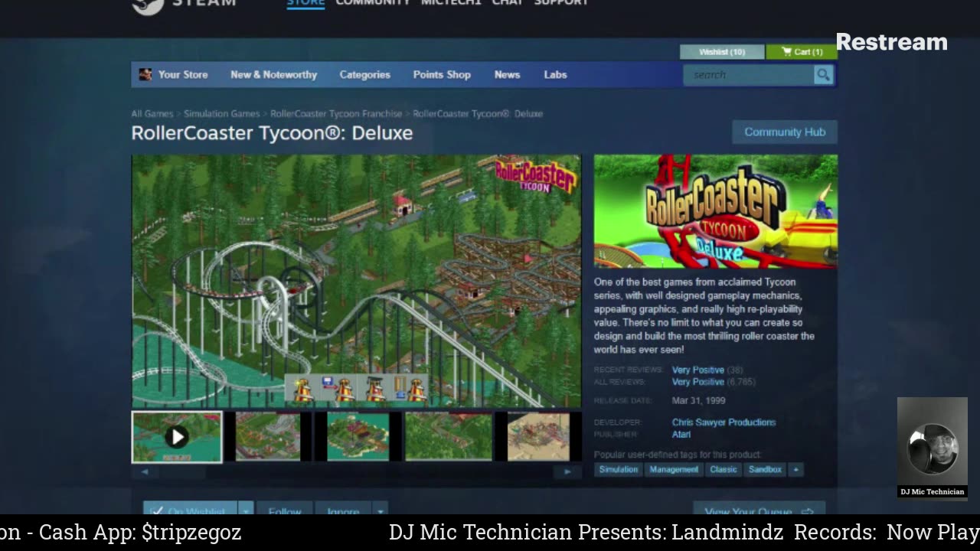980x551 pixels.
Task: Click the left arrow under screenshot thumbnails
Action: tap(145, 472)
